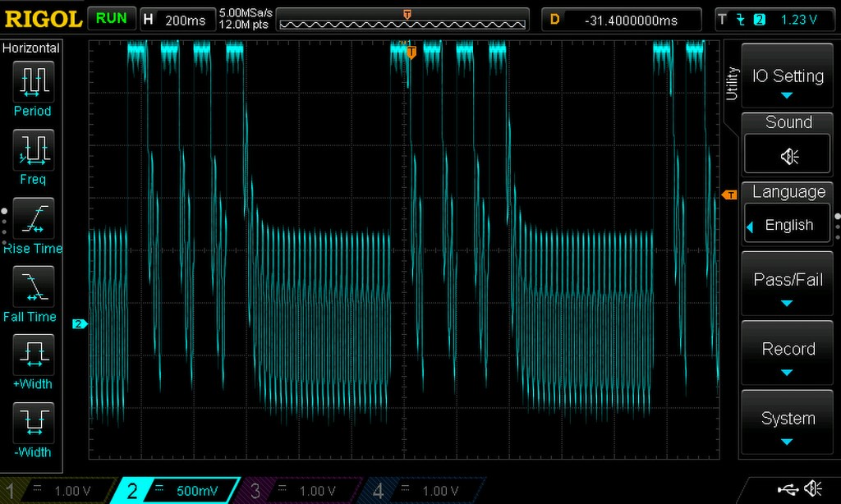Image resolution: width=841 pixels, height=504 pixels.
Task: Select the -Width measurement icon
Action: (x=34, y=423)
